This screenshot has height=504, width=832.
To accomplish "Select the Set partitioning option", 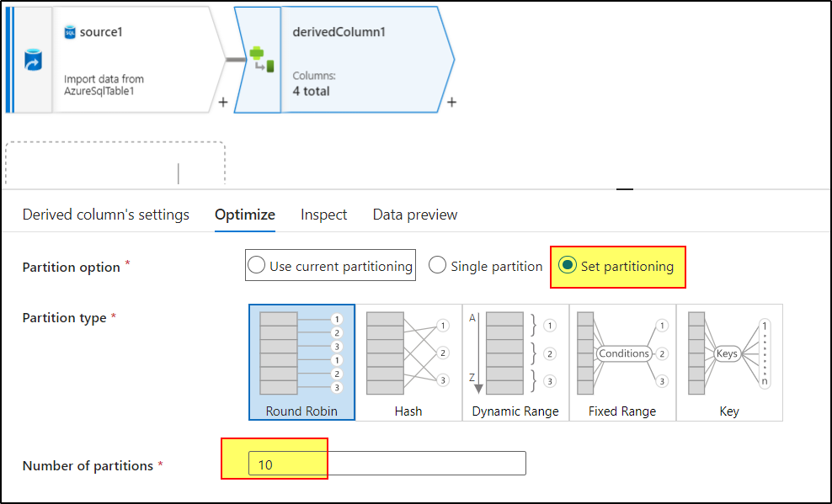I will tap(568, 264).
